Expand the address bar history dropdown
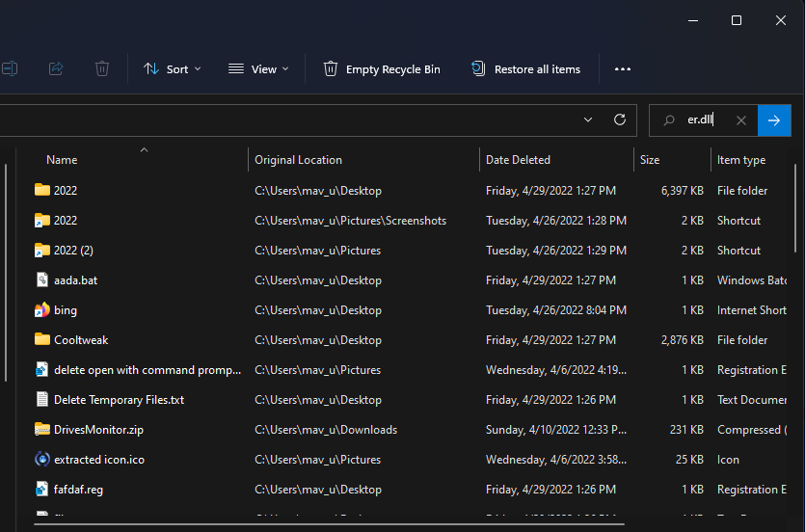Screen dimensions: 805x532 point(588,120)
